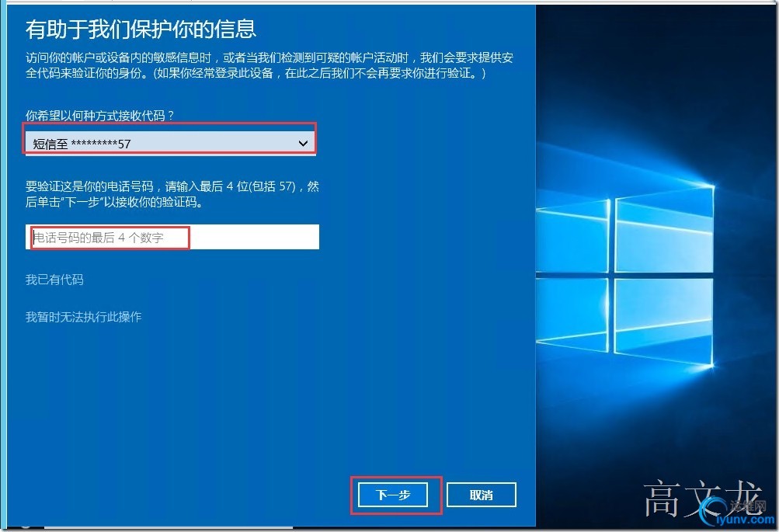Viewport: 779px width, 532px height.
Task: Open the 我已有代码 link
Action: [x=54, y=280]
